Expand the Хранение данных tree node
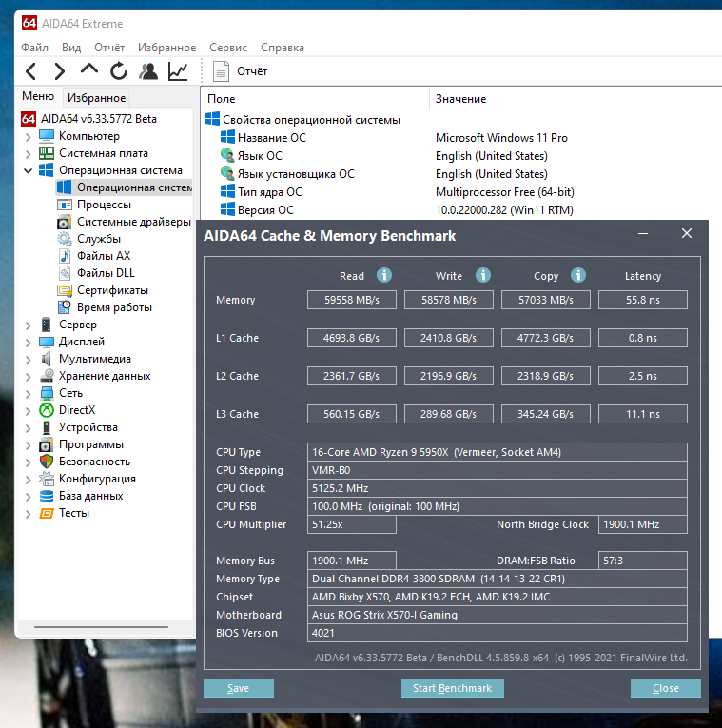Viewport: 722px width, 728px height. tap(28, 377)
